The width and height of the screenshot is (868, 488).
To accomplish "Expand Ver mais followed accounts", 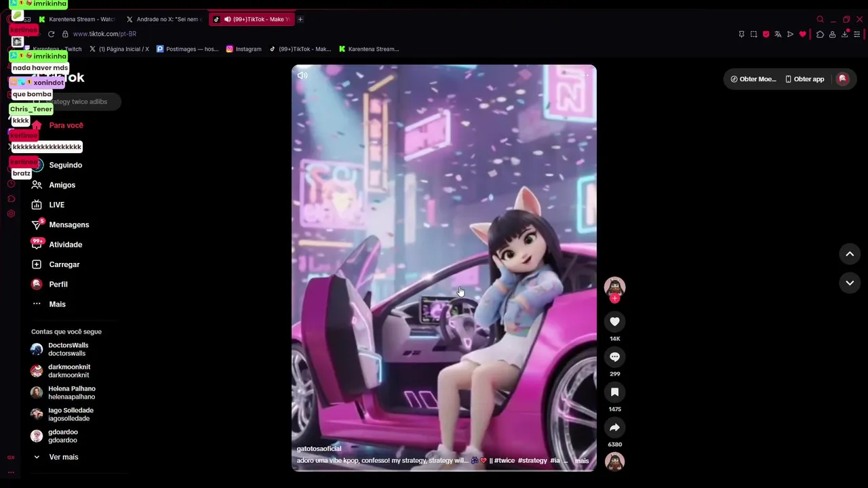I will [x=64, y=457].
